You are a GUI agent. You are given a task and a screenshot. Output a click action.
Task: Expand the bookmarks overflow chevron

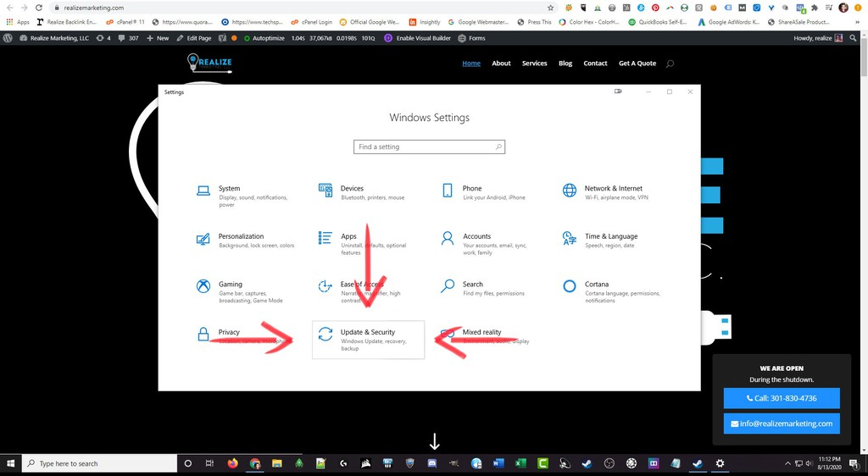(x=858, y=22)
